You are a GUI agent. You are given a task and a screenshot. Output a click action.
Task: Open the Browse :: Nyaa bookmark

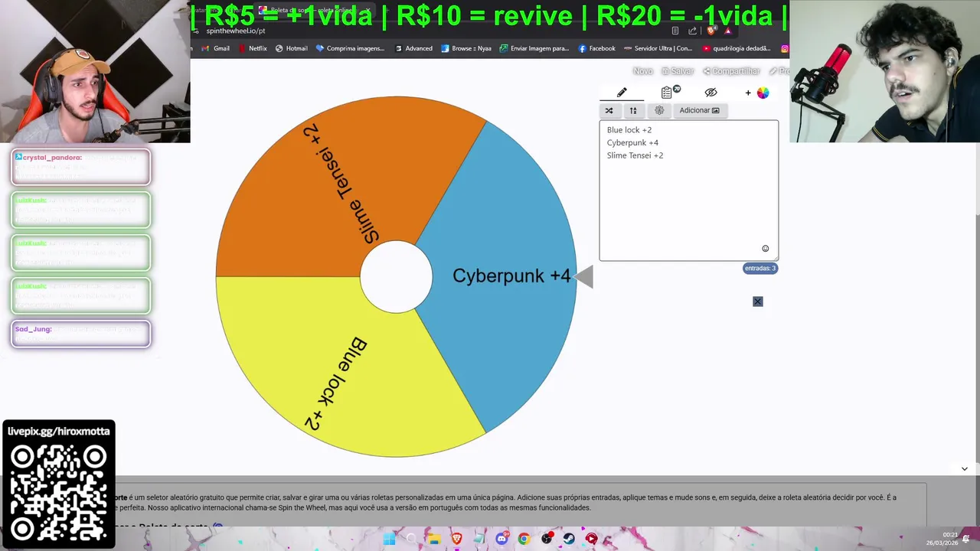[x=466, y=48]
